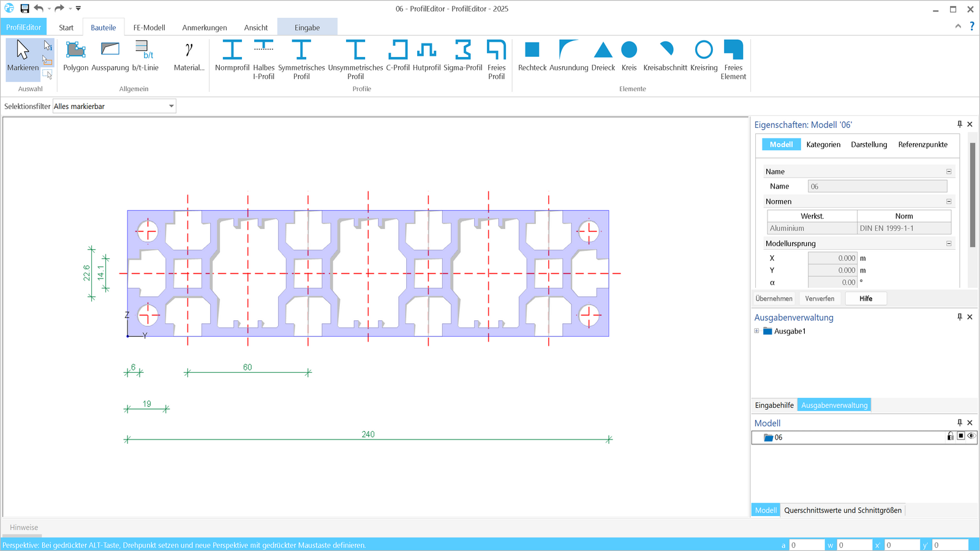Viewport: 980px width, 551px height.
Task: Pin the Eigenschaften panel
Action: pos(960,124)
